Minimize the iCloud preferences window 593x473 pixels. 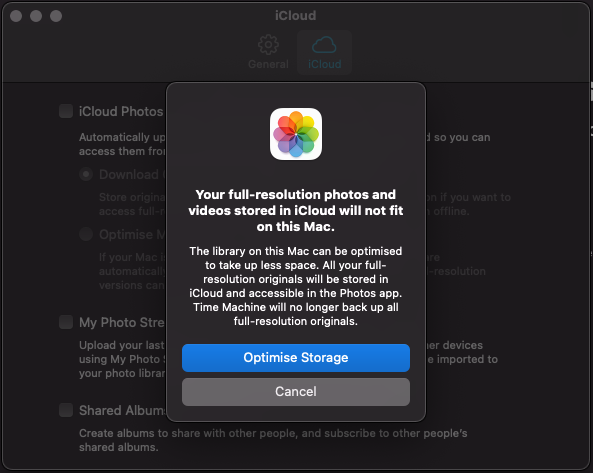(x=36, y=16)
